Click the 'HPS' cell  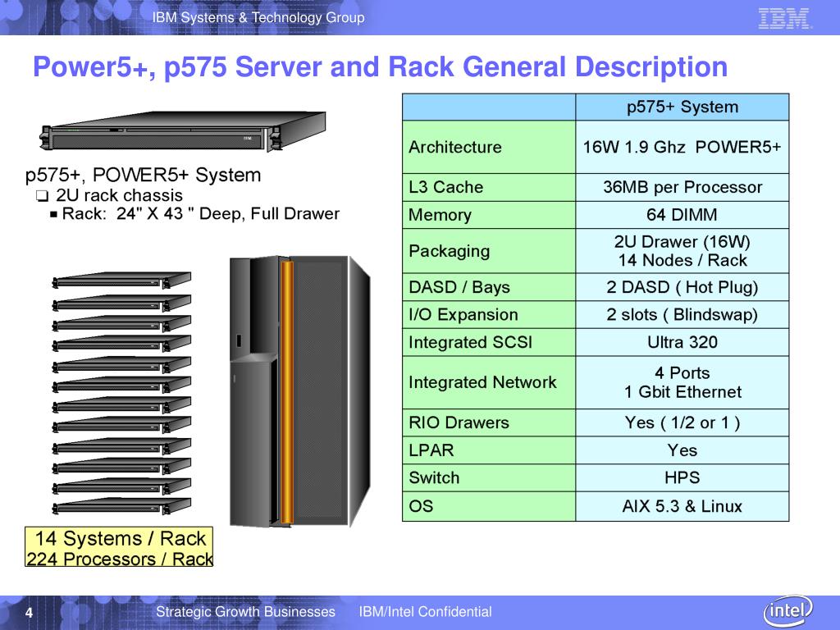(682, 478)
